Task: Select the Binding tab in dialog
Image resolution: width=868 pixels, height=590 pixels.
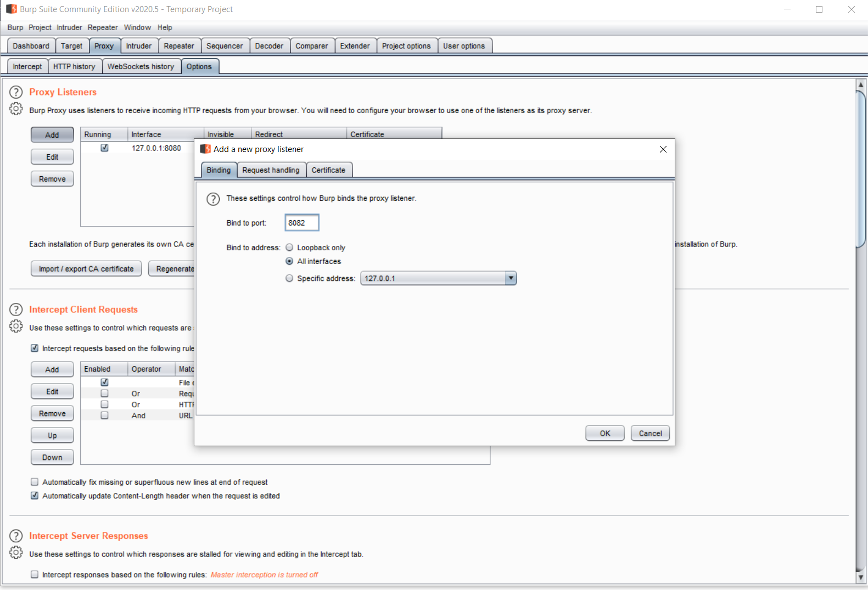Action: click(x=219, y=170)
